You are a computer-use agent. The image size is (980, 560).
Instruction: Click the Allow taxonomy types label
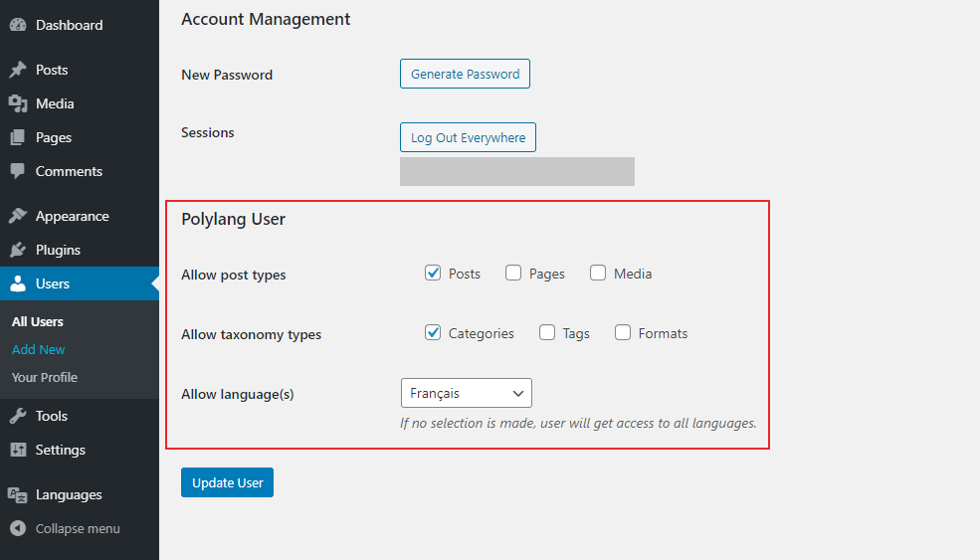(x=252, y=334)
